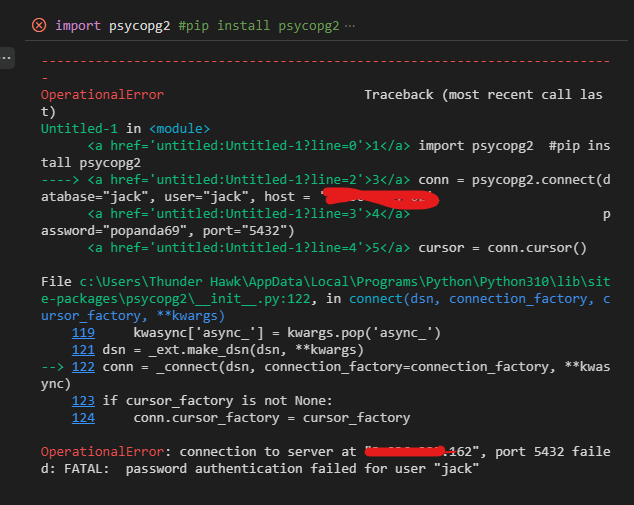Open line 122 _connect call link

click(84, 366)
